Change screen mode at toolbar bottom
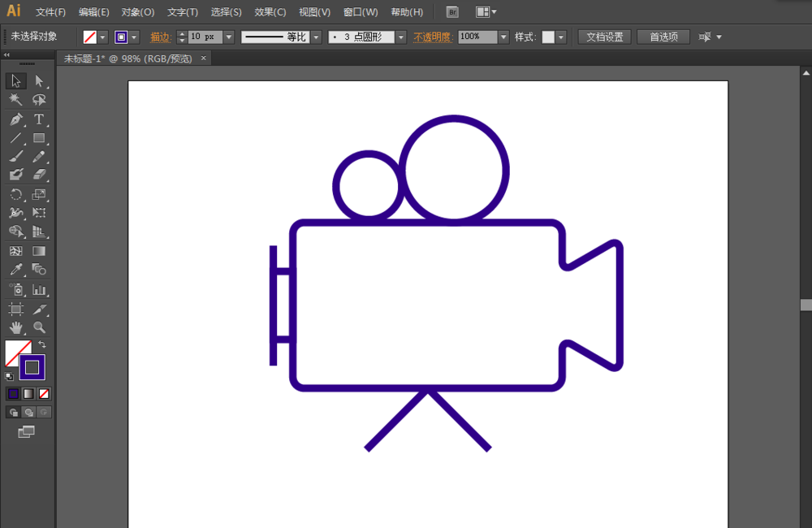This screenshot has width=812, height=528. click(x=27, y=431)
